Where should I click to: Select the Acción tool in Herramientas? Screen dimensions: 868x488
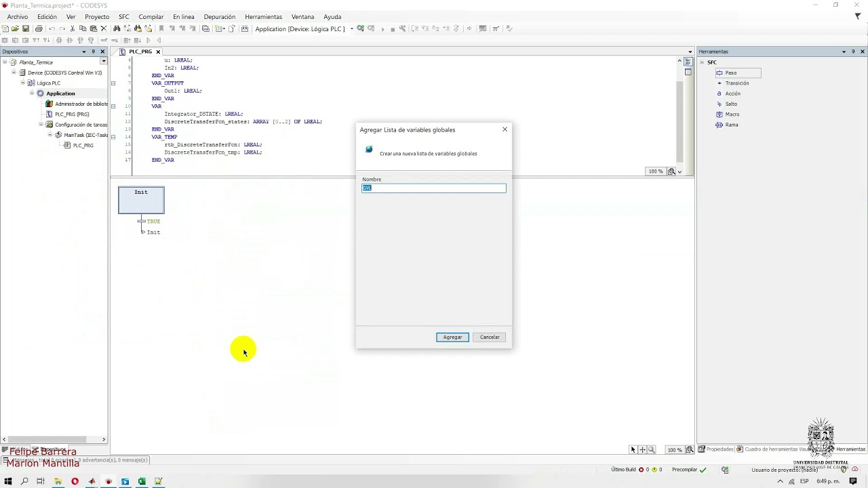[729, 94]
